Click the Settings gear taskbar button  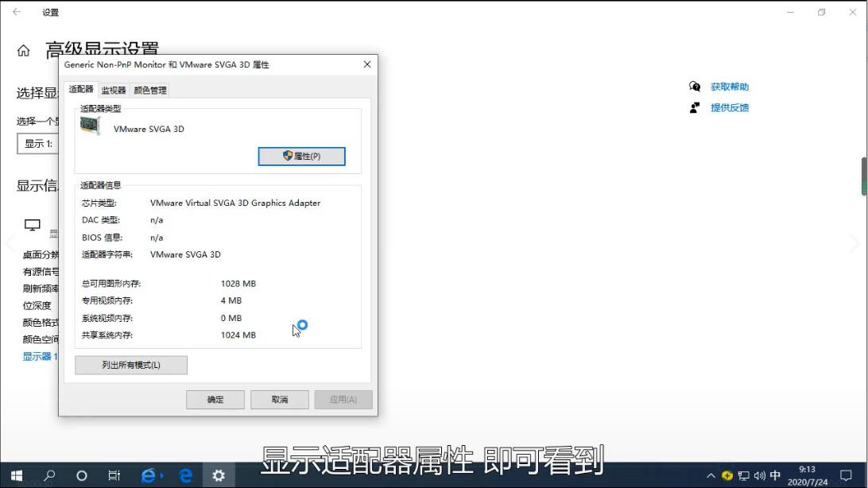pos(219,475)
